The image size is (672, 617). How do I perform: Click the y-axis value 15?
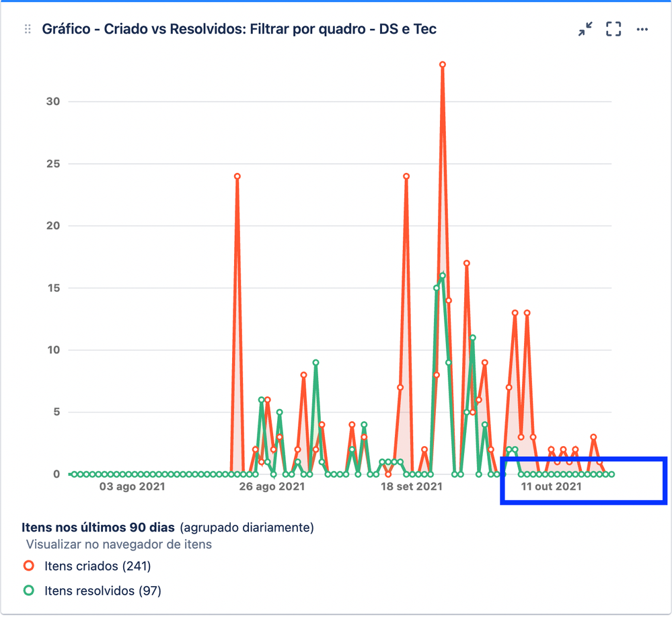click(x=54, y=288)
